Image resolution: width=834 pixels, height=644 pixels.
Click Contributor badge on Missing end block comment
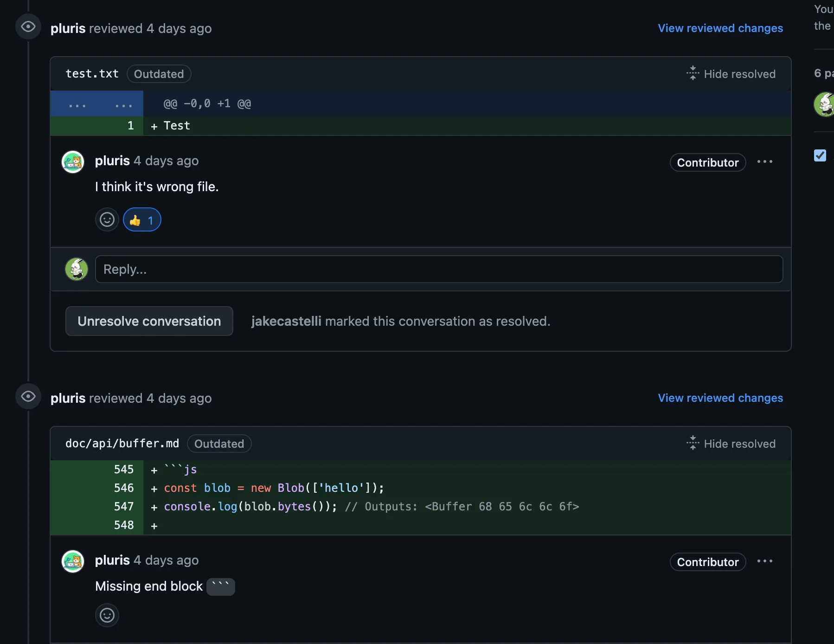point(708,562)
